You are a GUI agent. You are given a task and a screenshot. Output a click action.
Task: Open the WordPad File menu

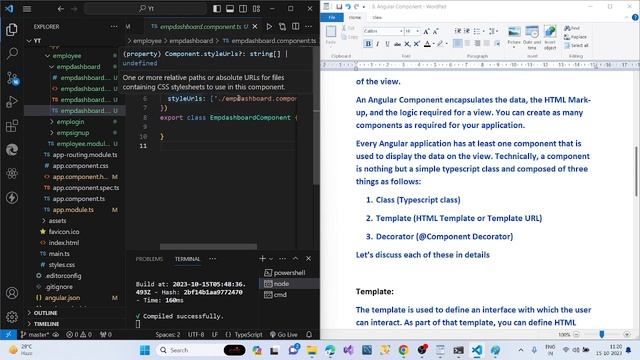pos(332,18)
